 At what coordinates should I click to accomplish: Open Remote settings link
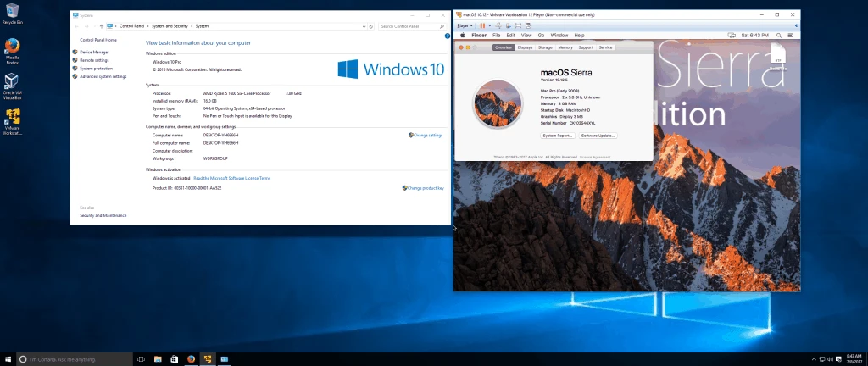[94, 60]
